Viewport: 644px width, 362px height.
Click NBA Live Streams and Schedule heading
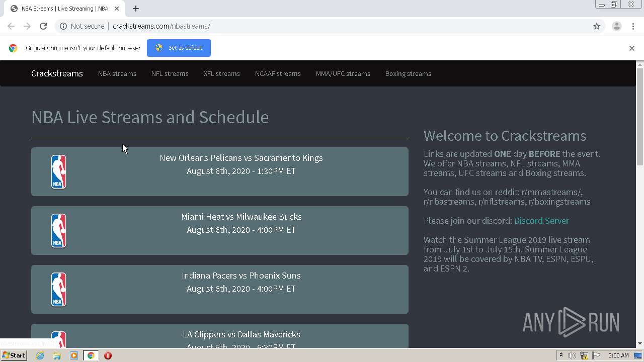[x=150, y=117]
